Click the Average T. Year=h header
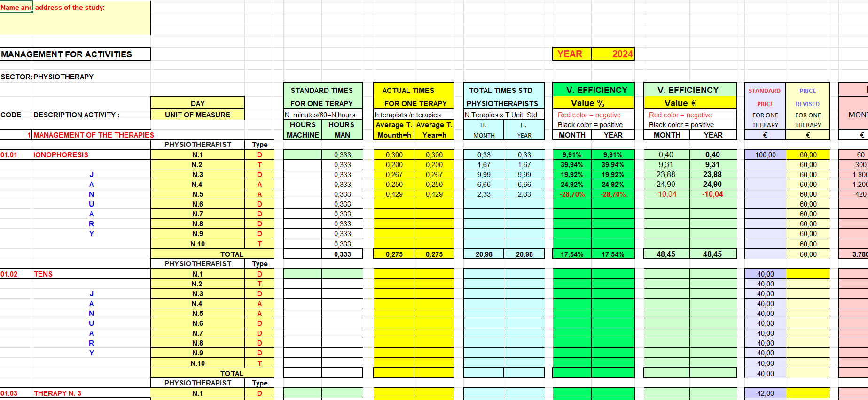Viewport: 868px width, 400px height. (x=434, y=130)
